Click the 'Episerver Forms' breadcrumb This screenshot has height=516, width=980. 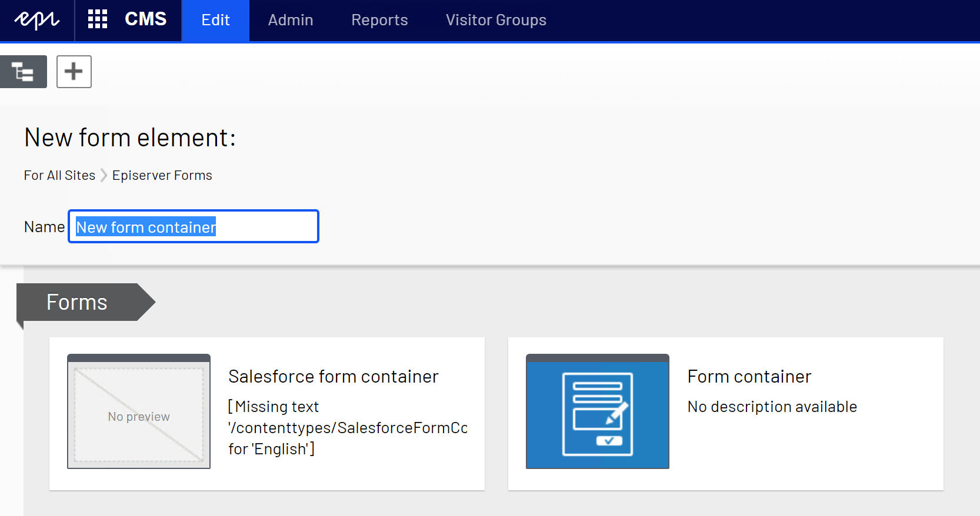[x=162, y=175]
